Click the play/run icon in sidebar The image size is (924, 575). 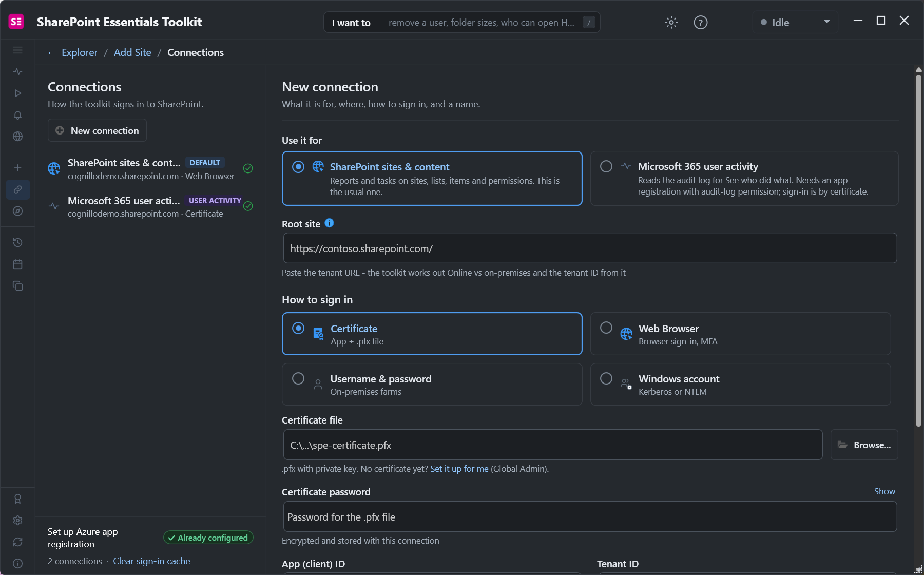[17, 93]
